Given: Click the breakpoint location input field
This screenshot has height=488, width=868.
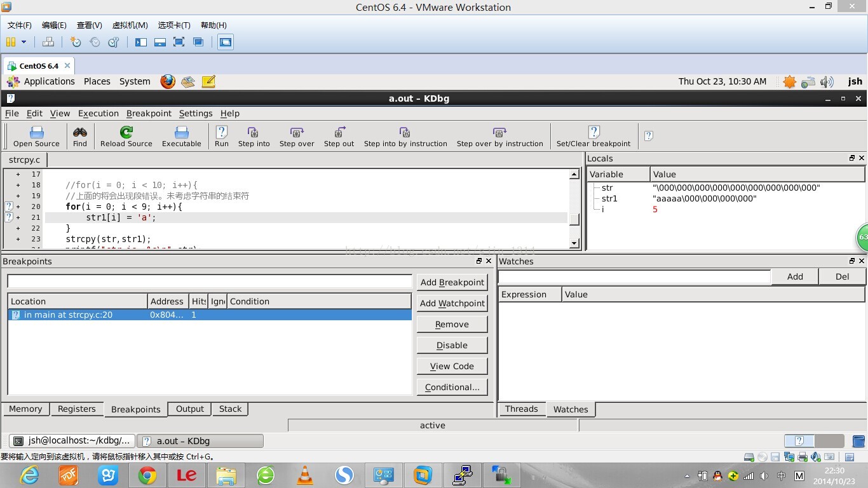Looking at the screenshot, I should pyautogui.click(x=210, y=281).
